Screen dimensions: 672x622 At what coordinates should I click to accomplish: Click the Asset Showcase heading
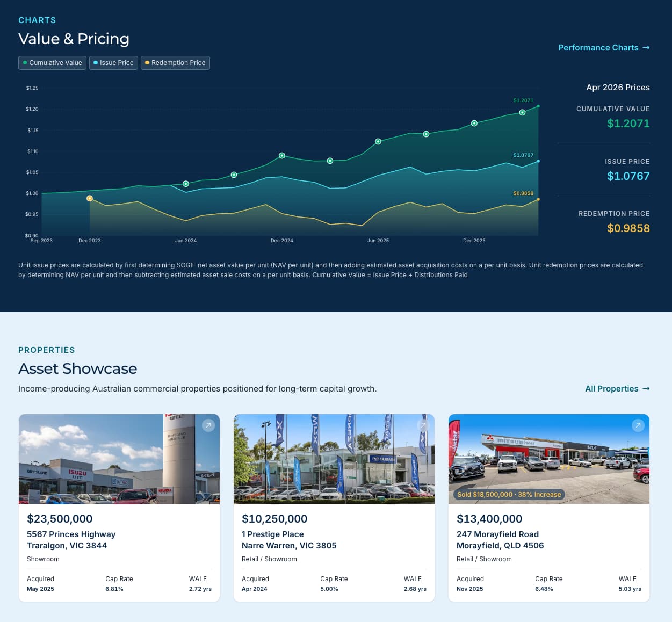point(78,368)
